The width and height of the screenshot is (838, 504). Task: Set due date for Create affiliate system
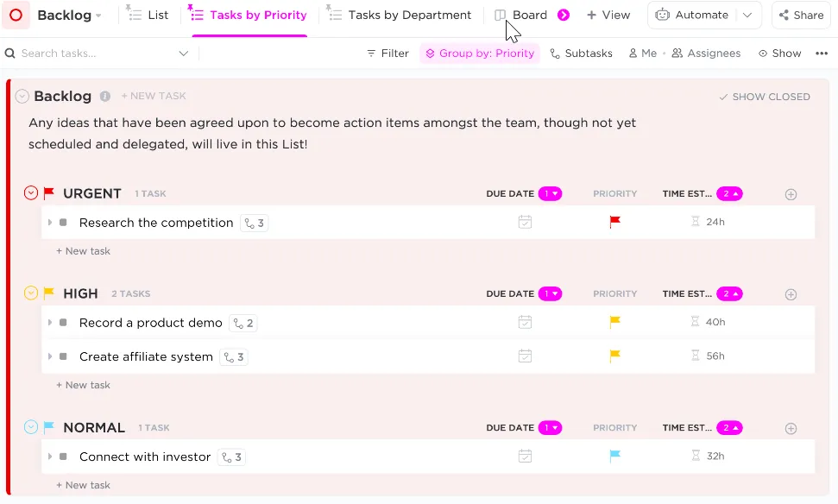tap(525, 356)
